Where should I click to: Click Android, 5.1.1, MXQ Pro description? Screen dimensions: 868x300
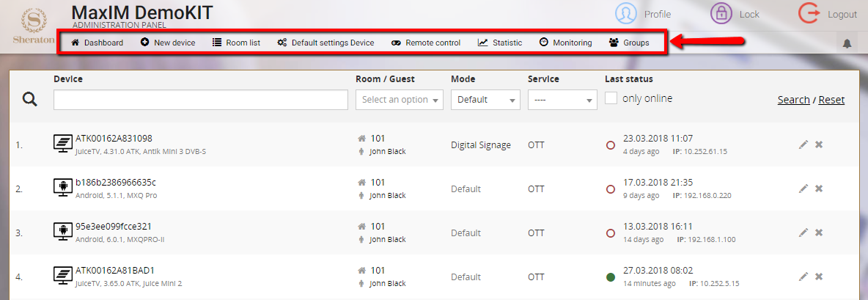point(117,195)
